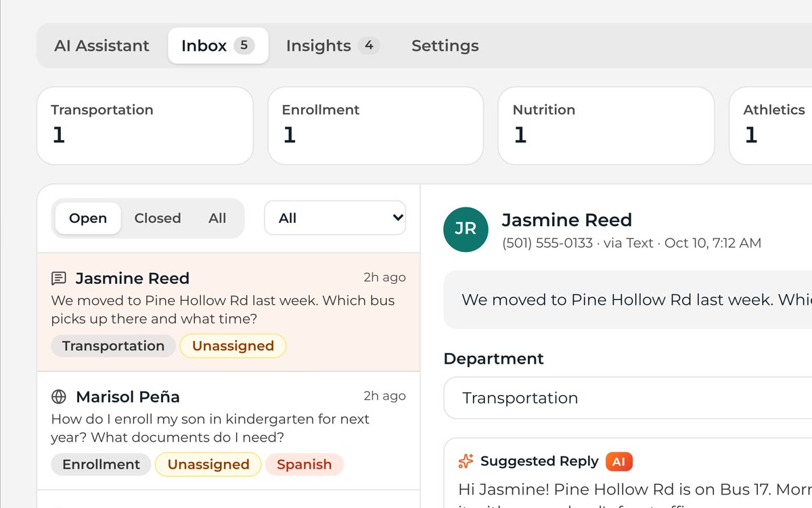Open Jasmine Reed conversation in list
Screen dimensions: 812x508
[x=229, y=312]
